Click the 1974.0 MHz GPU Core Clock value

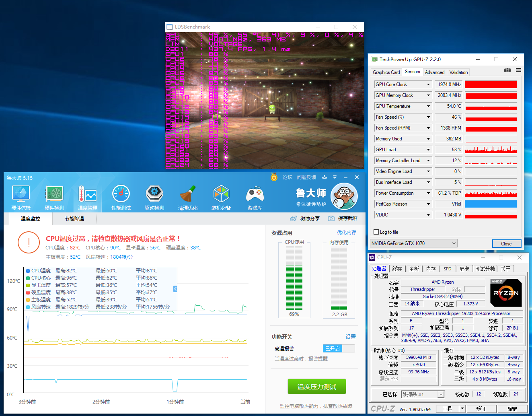tap(449, 84)
